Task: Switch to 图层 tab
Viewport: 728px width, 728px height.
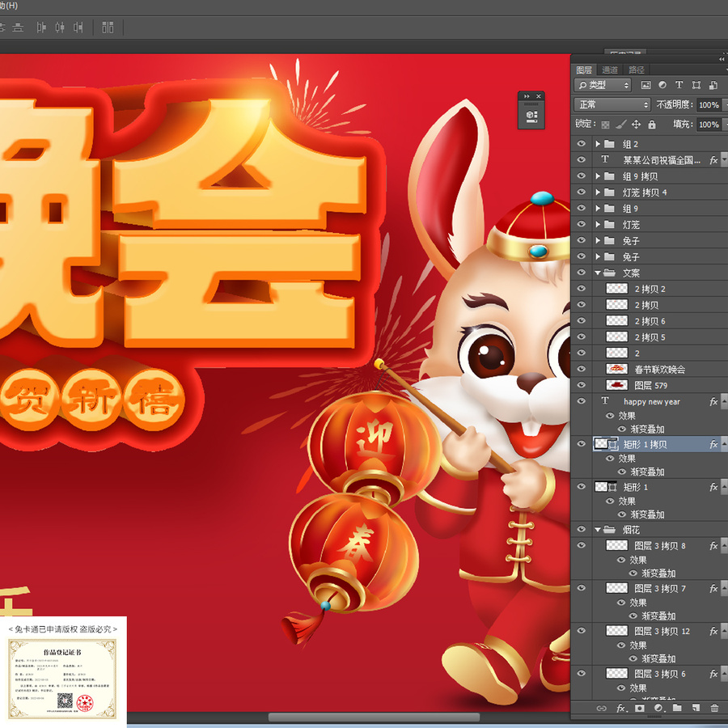Action: click(584, 70)
